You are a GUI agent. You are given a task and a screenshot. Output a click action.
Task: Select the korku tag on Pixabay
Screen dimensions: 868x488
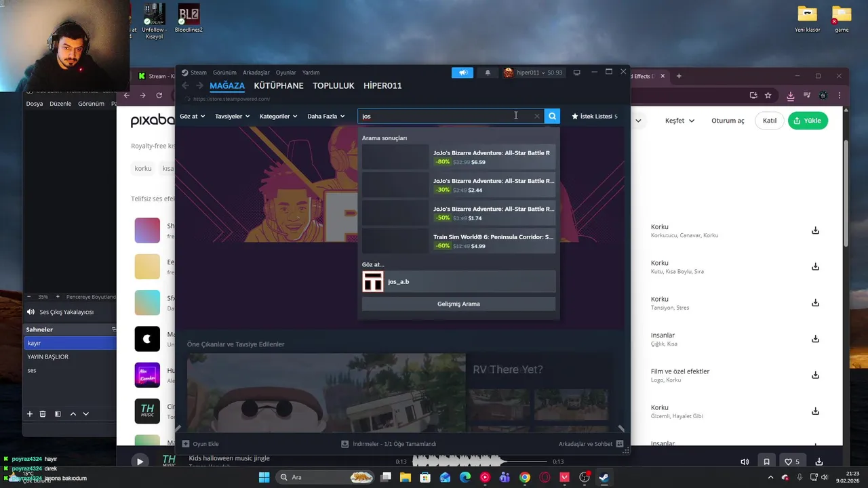click(143, 168)
